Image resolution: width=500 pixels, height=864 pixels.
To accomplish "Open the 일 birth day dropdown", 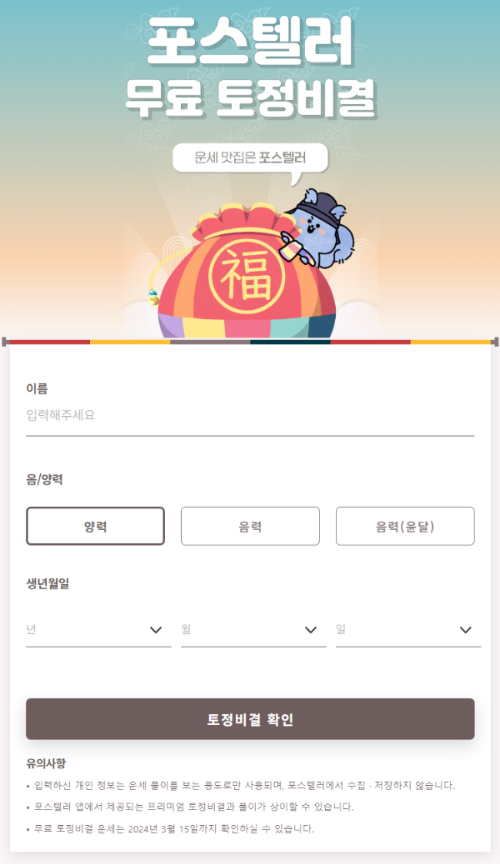I will coord(408,630).
